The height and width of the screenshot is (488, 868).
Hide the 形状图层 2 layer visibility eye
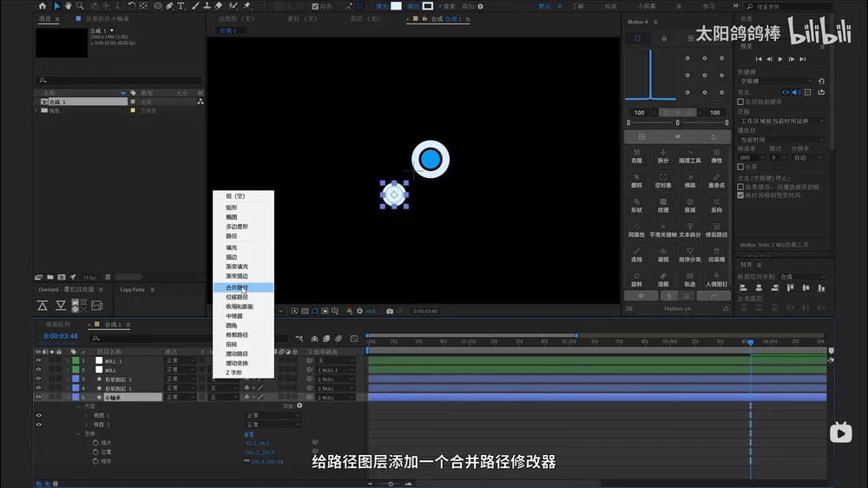[38, 379]
